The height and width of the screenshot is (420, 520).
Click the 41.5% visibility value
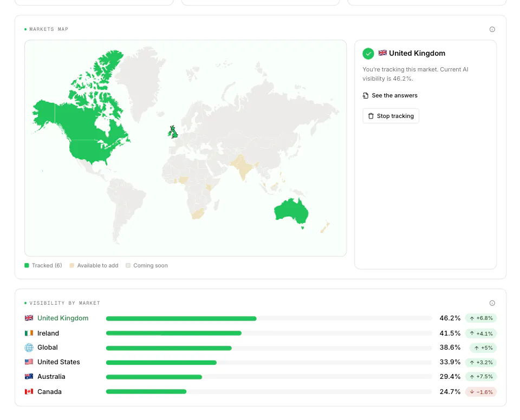click(450, 333)
